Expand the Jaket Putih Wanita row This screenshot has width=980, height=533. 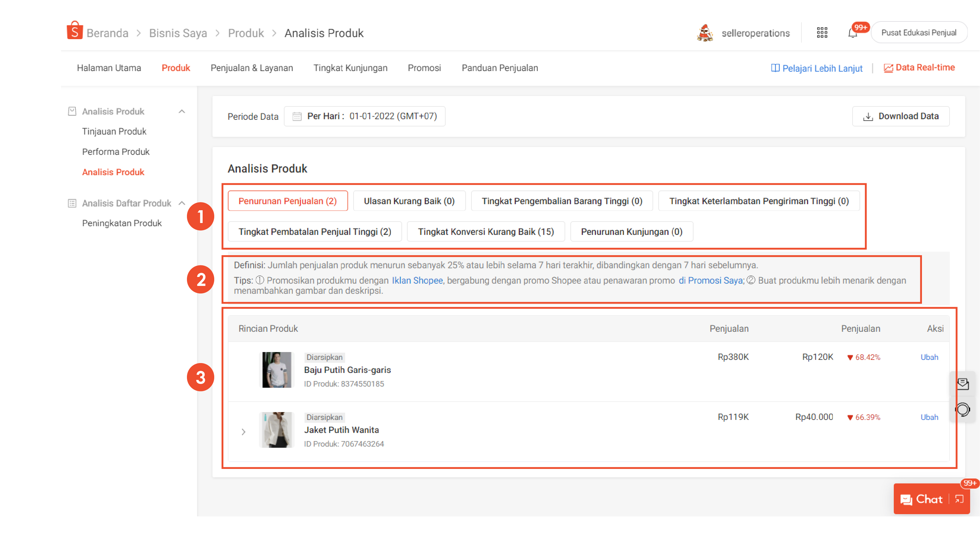(x=244, y=432)
